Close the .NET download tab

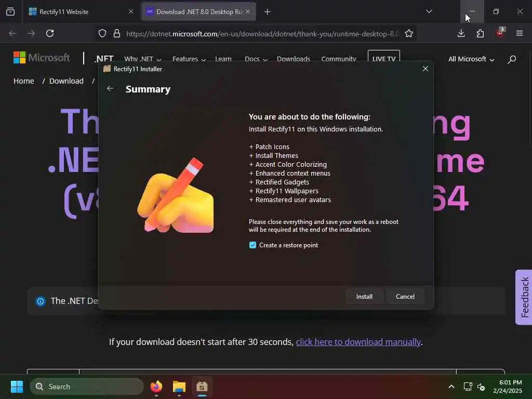248,11
